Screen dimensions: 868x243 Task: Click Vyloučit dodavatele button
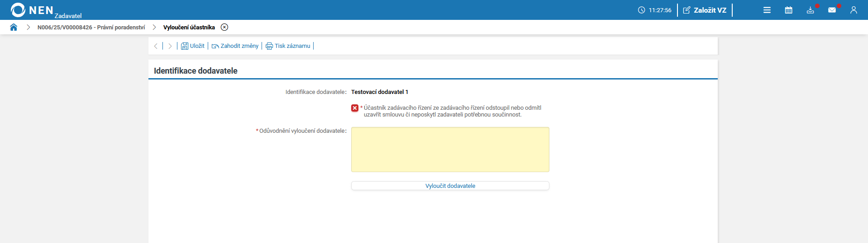[x=450, y=186]
